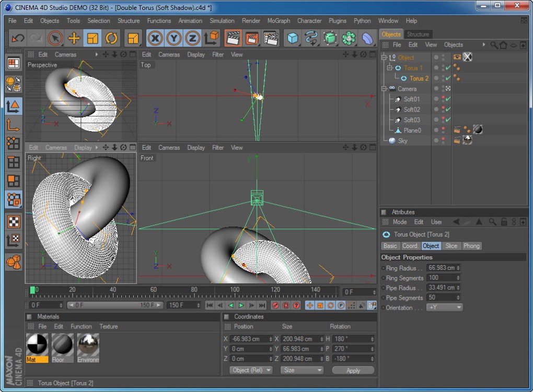Open the MoGraph menu

pyautogui.click(x=279, y=21)
